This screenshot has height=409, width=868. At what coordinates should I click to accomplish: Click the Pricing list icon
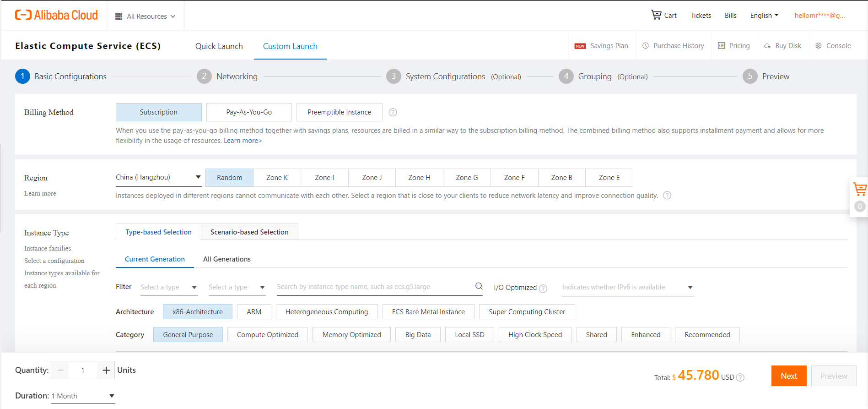[x=721, y=46]
